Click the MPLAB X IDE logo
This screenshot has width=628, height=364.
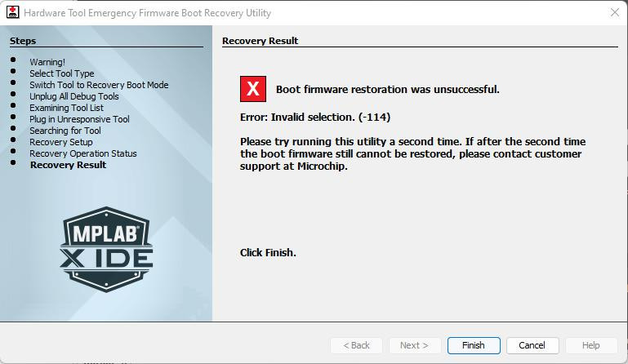pyautogui.click(x=106, y=248)
